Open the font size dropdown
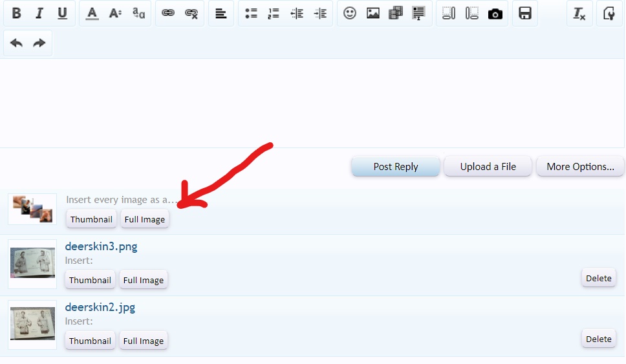The image size is (626, 364). coord(115,14)
